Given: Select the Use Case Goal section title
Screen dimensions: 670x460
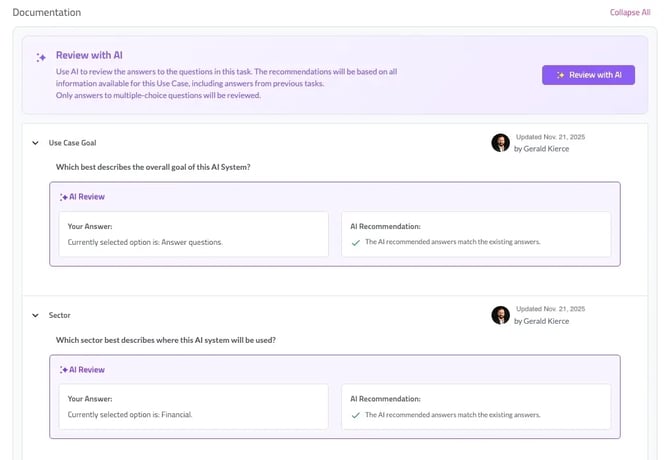Looking at the screenshot, I should click(x=72, y=143).
